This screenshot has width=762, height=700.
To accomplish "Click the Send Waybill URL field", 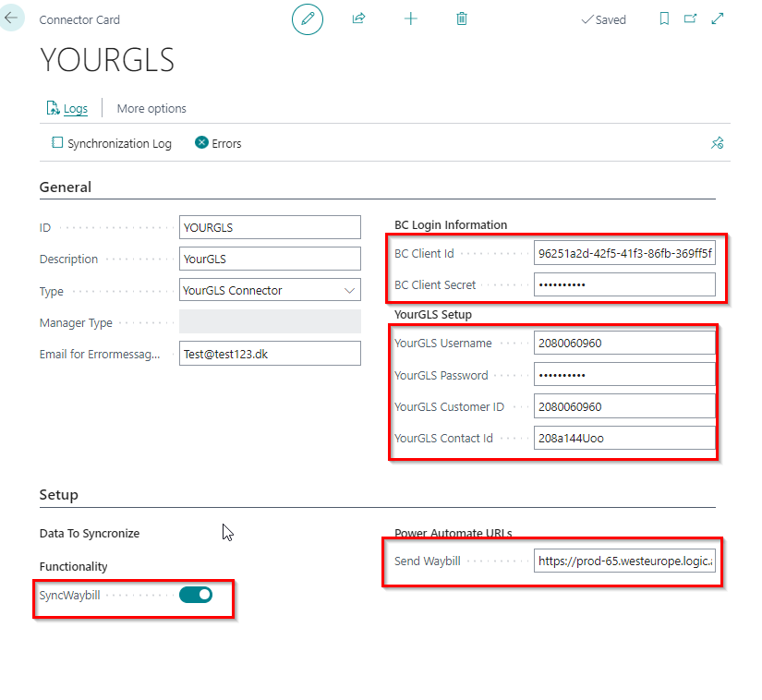I will pyautogui.click(x=624, y=561).
